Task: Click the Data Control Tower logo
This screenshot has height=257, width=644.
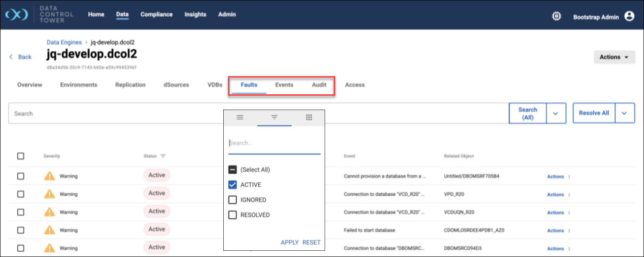Action: (x=17, y=15)
